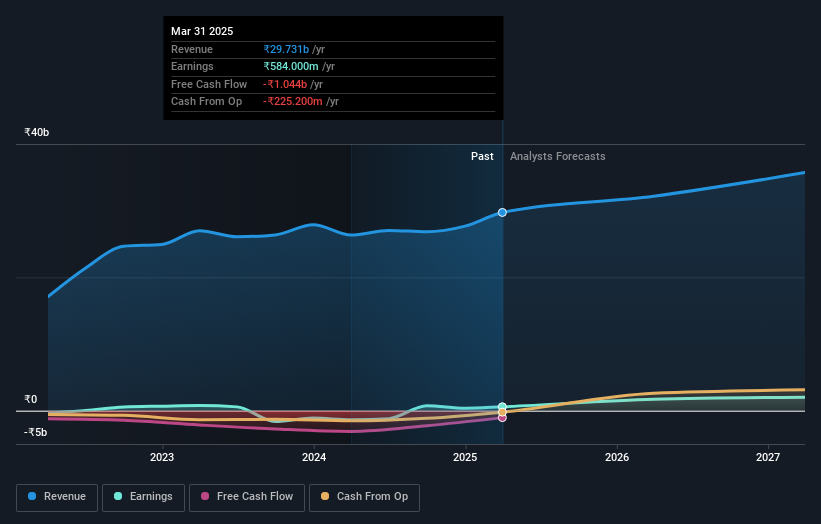Click the pink Free Cash Flow data point

click(x=502, y=418)
